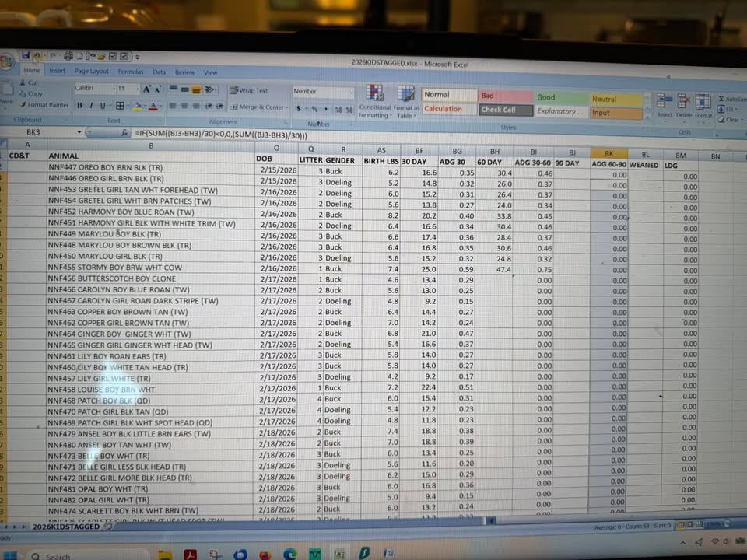Toggle Wrap Text on

[248, 90]
